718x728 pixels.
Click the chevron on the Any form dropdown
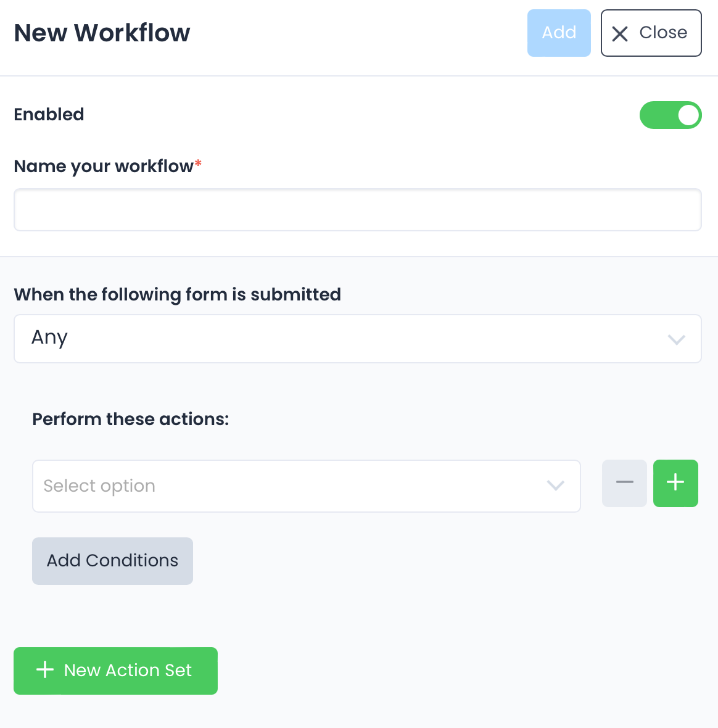677,339
